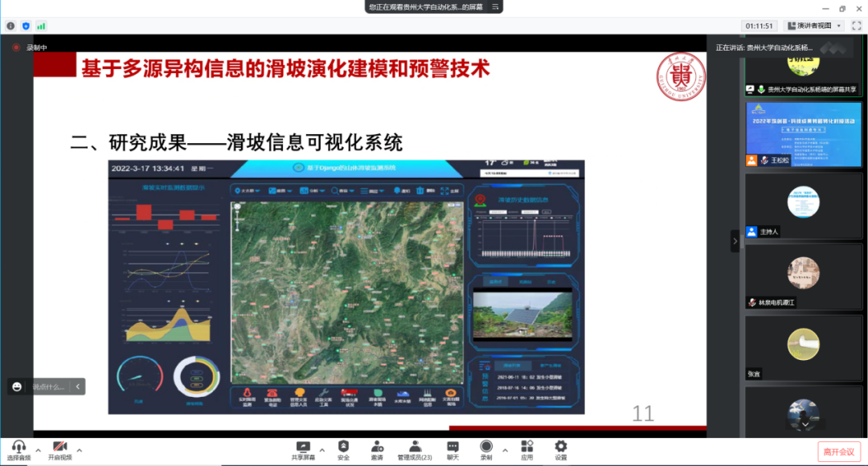
Task: Expand the audio options arrow
Action: [x=38, y=449]
